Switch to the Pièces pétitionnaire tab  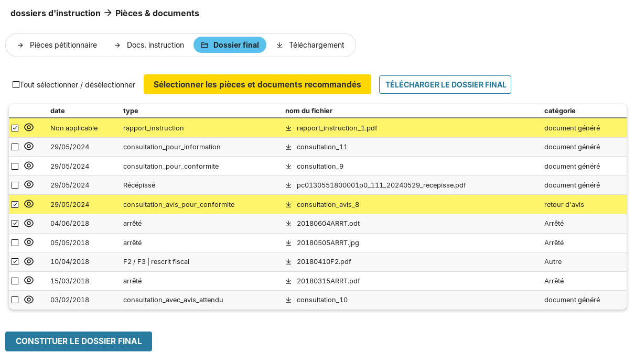tap(57, 45)
